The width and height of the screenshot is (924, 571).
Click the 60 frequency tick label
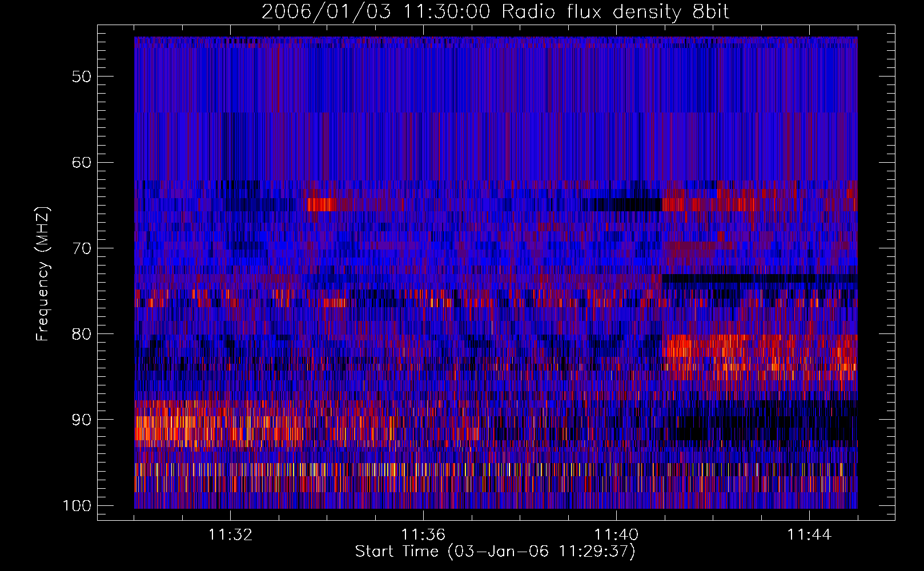tap(82, 162)
